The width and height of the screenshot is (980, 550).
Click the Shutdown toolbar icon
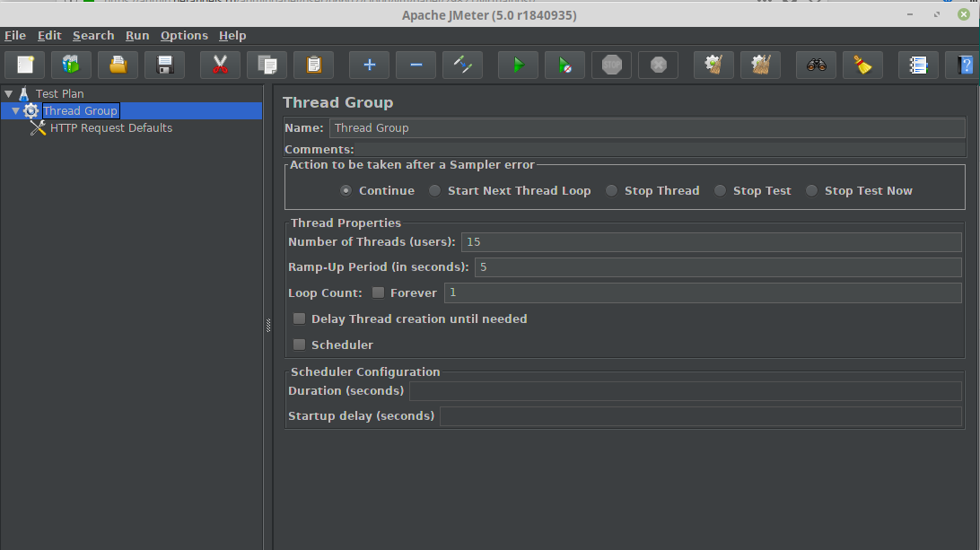coord(658,65)
